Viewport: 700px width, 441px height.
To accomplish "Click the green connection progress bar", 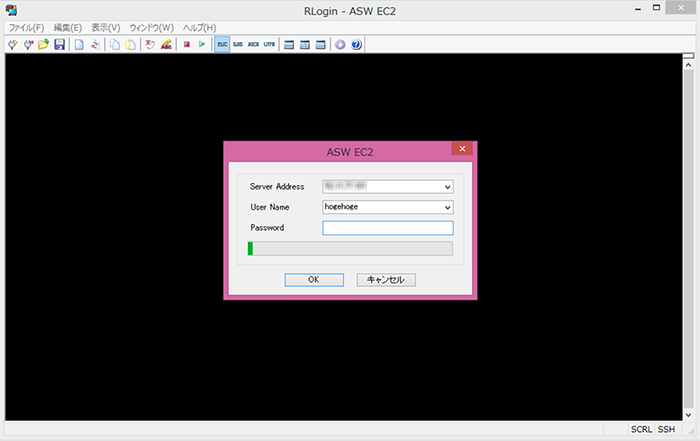I will coord(350,249).
